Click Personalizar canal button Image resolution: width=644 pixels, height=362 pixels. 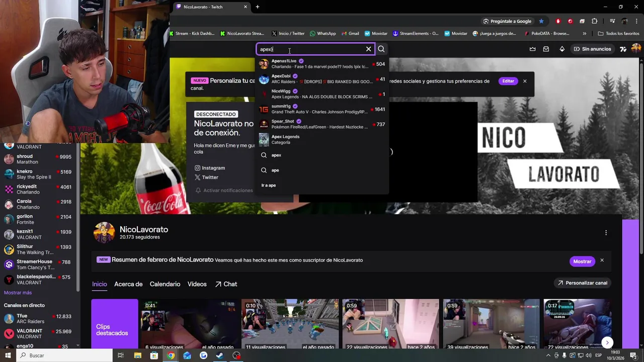(x=582, y=283)
